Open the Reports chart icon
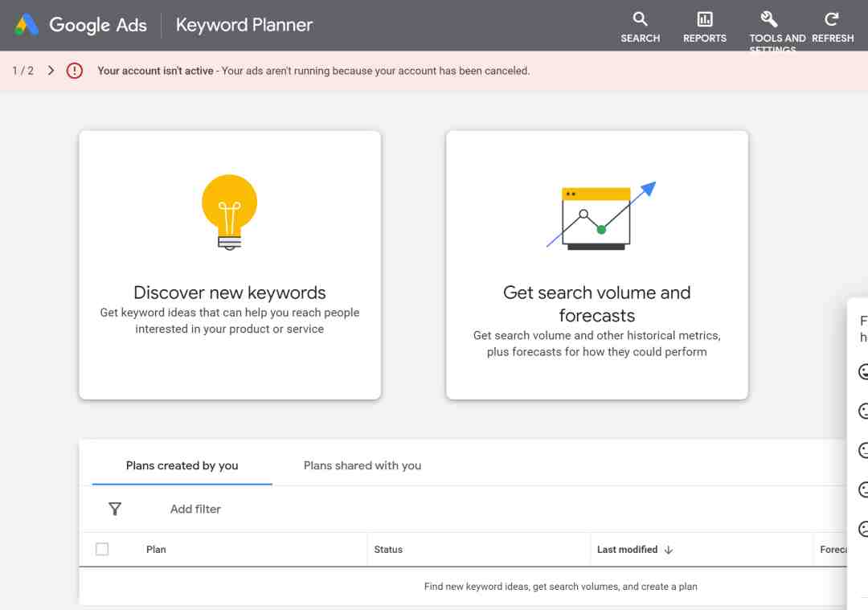 pyautogui.click(x=704, y=19)
